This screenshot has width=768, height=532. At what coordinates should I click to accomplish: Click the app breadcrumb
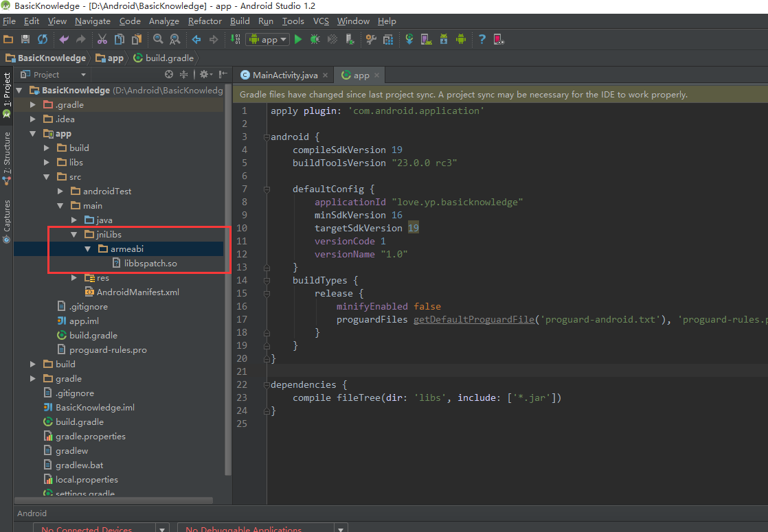tap(110, 58)
